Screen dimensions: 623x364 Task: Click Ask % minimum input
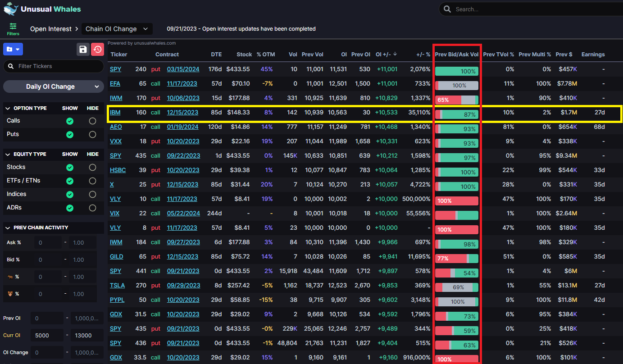coord(48,242)
